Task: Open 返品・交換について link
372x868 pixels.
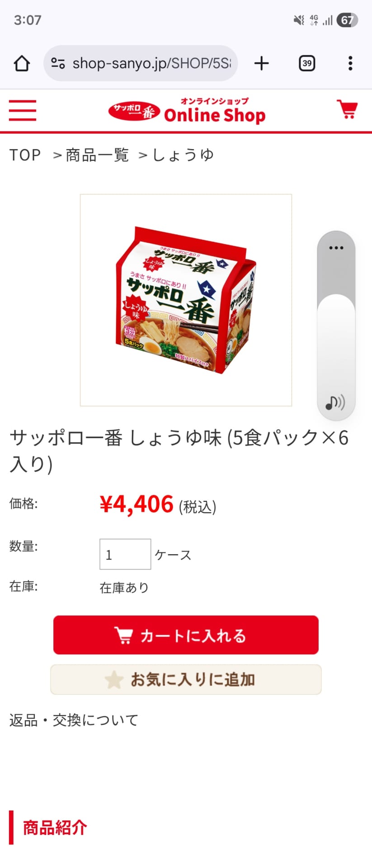Action: coord(74,720)
